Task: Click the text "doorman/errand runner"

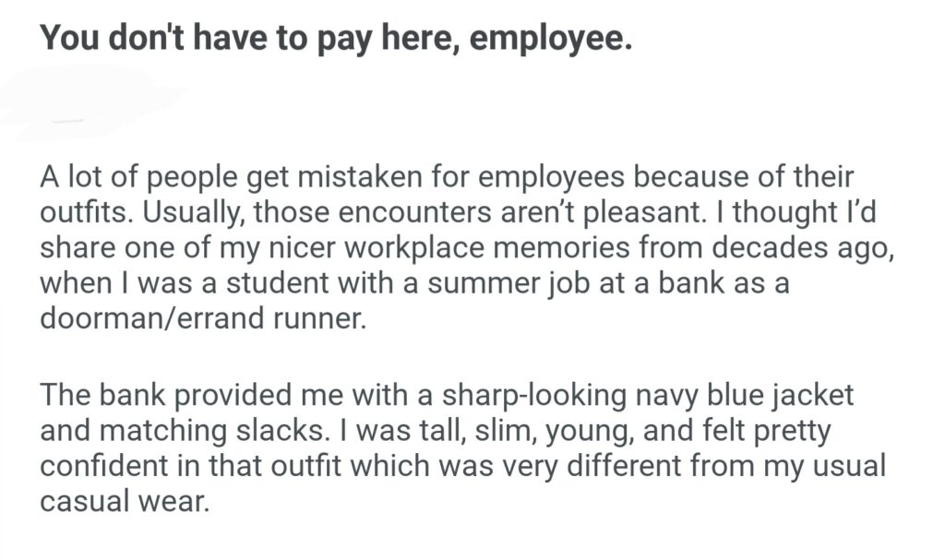Action: pos(198,316)
